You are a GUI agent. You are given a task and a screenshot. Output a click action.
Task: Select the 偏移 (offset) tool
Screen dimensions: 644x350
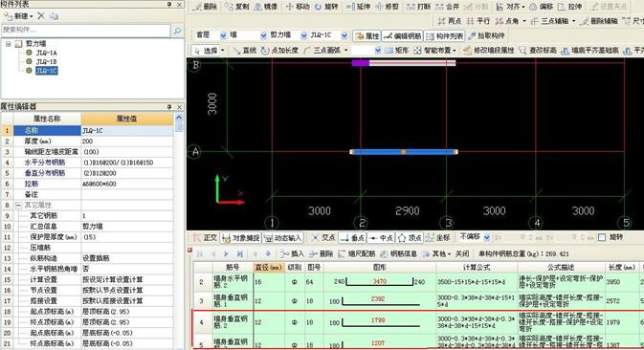[542, 7]
